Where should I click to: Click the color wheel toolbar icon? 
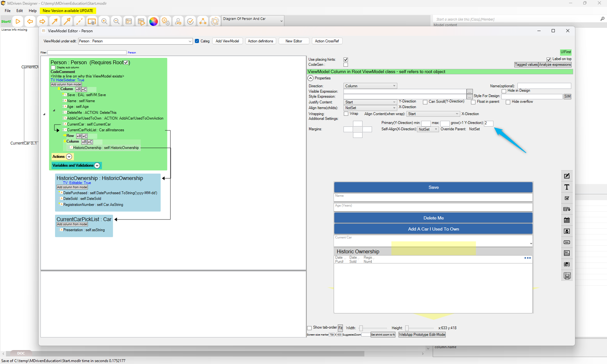153,22
